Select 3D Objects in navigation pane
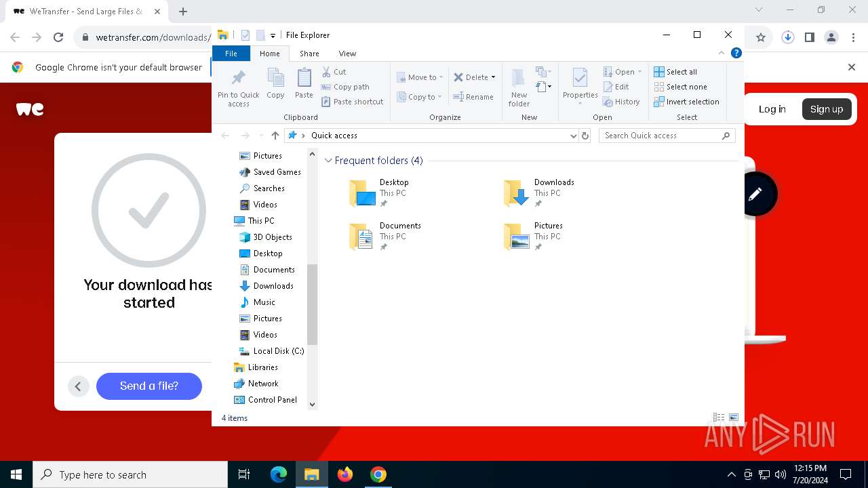The width and height of the screenshot is (868, 488). [265, 237]
